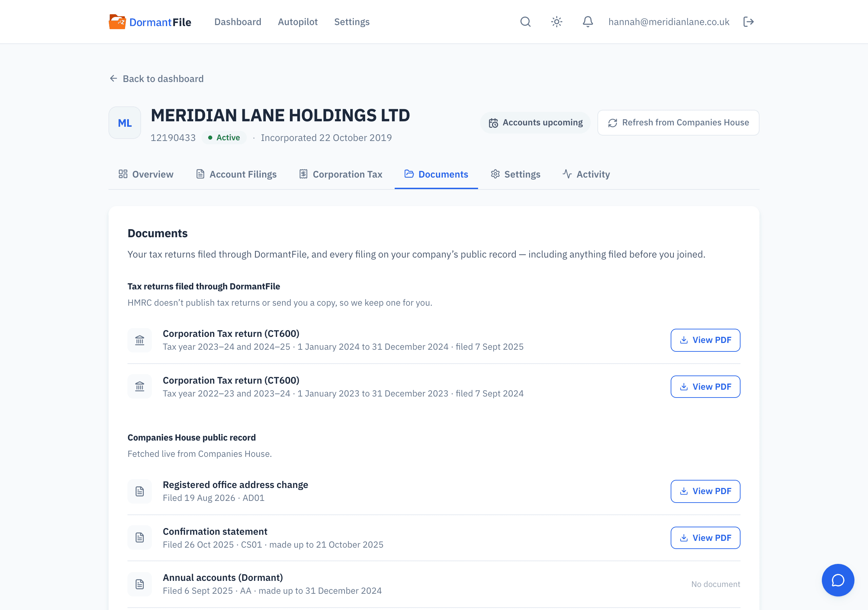Image resolution: width=868 pixels, height=610 pixels.
Task: Click download icon on CS01 View PDF button
Action: click(684, 537)
